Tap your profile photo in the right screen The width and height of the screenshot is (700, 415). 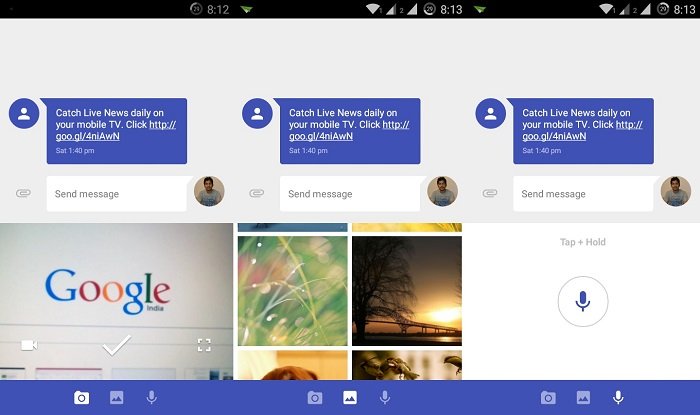[x=676, y=191]
